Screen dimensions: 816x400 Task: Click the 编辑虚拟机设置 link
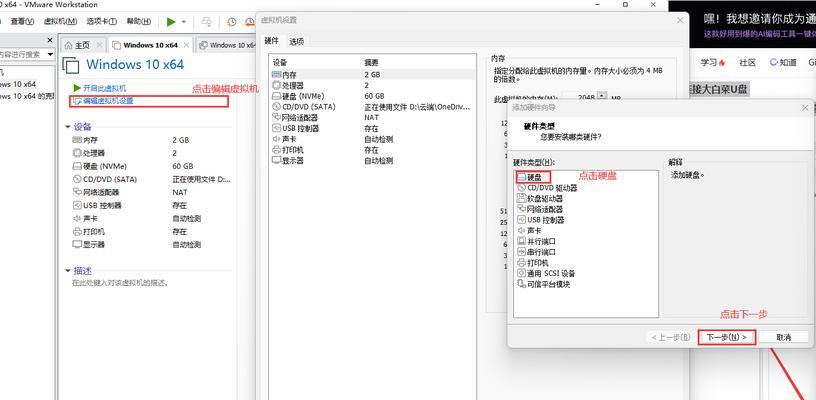[108, 101]
